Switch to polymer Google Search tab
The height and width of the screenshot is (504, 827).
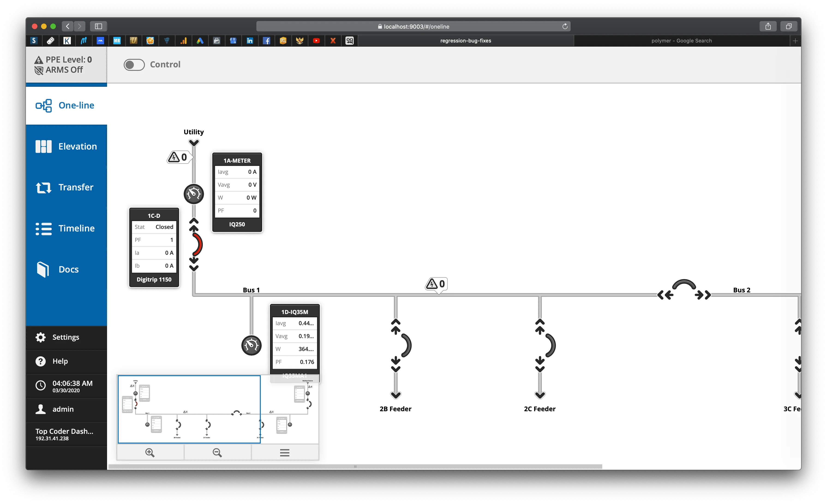(x=681, y=41)
